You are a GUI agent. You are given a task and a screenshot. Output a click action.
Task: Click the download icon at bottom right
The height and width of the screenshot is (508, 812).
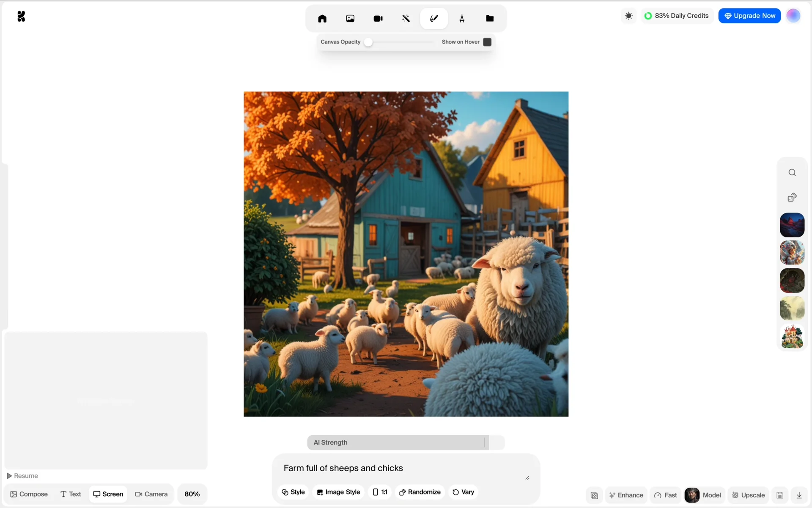[799, 495]
